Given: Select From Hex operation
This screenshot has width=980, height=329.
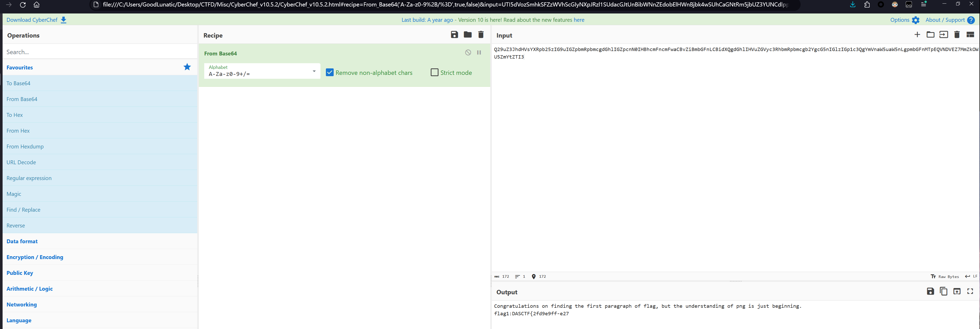Looking at the screenshot, I should 100,131.
